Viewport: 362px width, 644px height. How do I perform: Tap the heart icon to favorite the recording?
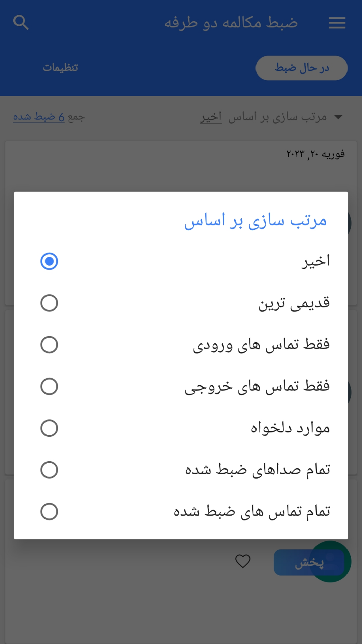click(243, 562)
